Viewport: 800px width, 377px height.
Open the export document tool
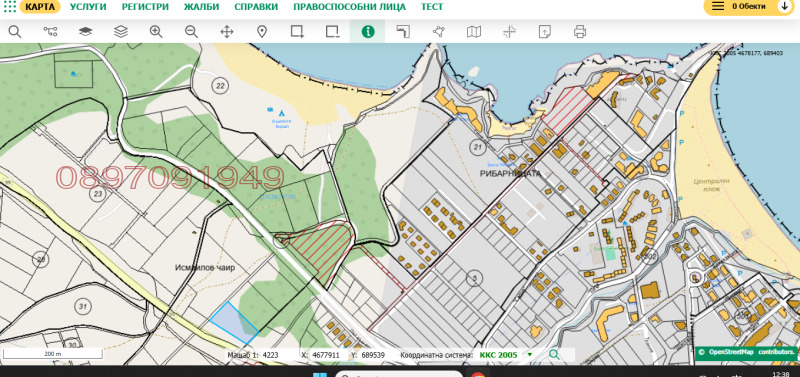click(x=544, y=32)
